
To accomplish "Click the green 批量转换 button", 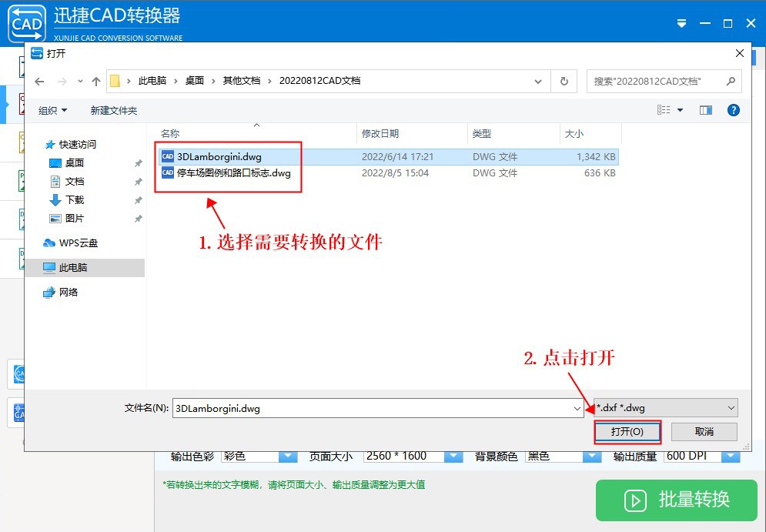I will coord(676,500).
